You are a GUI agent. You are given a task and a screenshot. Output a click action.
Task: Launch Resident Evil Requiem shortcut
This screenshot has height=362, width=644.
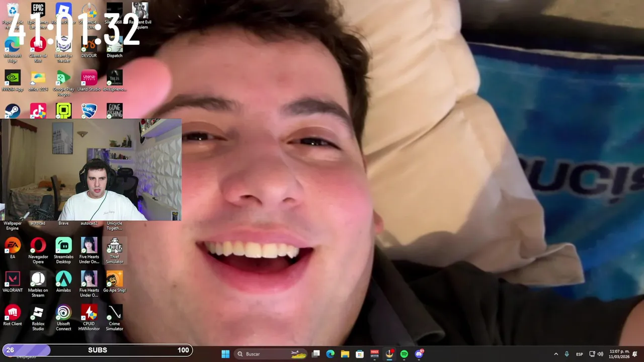point(140,16)
